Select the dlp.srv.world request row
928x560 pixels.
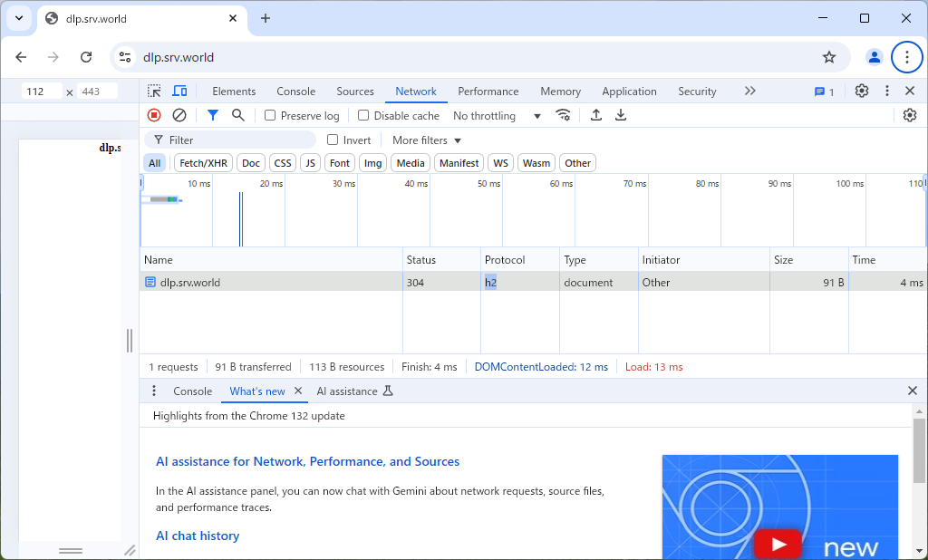coord(533,283)
